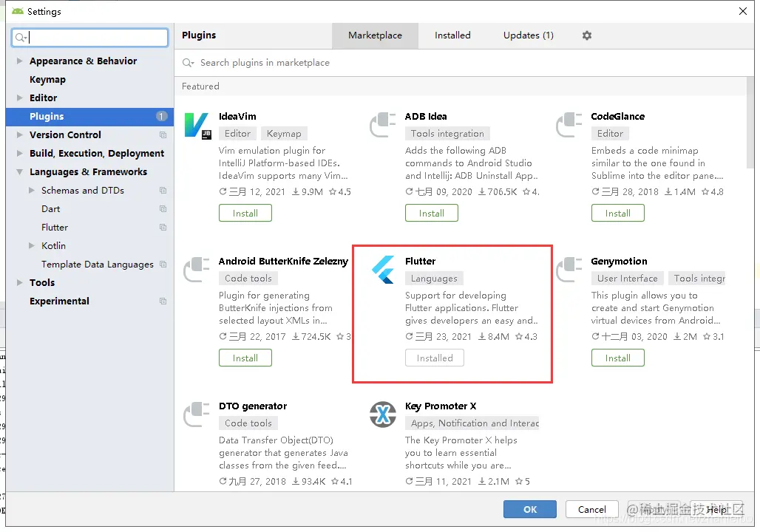Click project-level icon beside Experimental
760x532 pixels.
click(x=163, y=301)
